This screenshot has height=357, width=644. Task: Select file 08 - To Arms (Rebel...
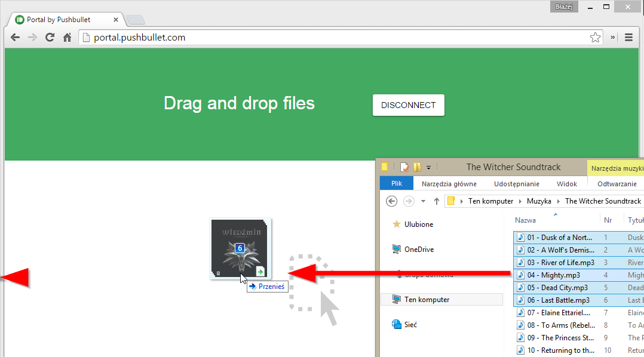coord(561,325)
